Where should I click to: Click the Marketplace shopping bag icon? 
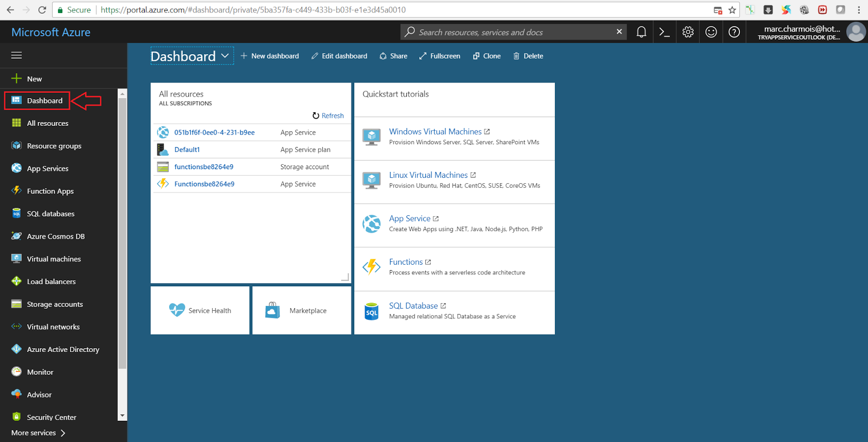tap(272, 310)
